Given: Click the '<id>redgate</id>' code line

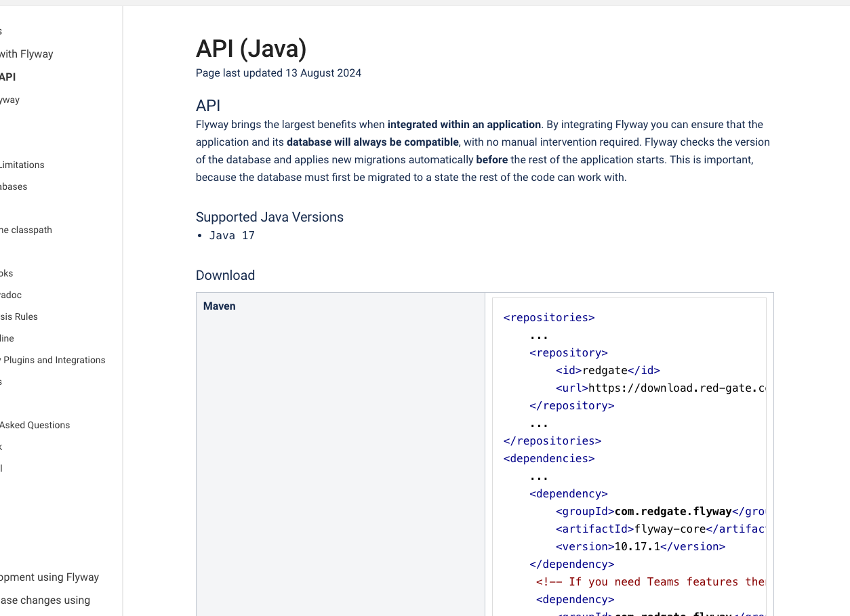Looking at the screenshot, I should [608, 371].
